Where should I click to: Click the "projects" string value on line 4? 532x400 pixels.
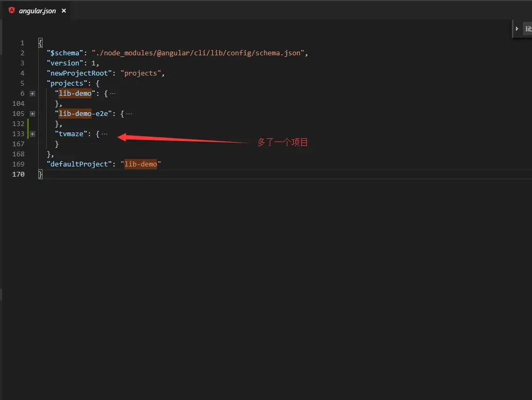(140, 73)
